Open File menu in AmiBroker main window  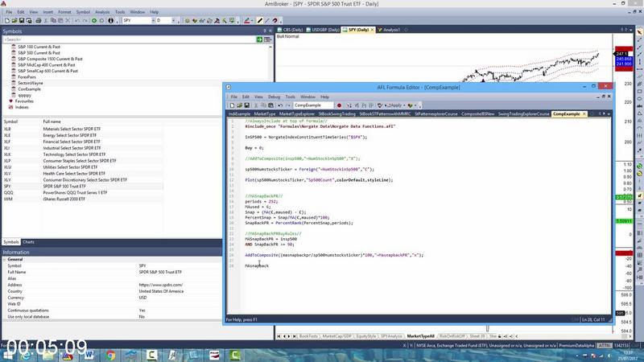click(x=9, y=12)
